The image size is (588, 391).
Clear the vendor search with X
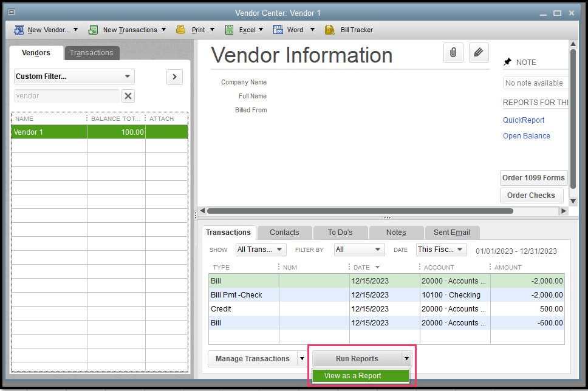click(128, 96)
